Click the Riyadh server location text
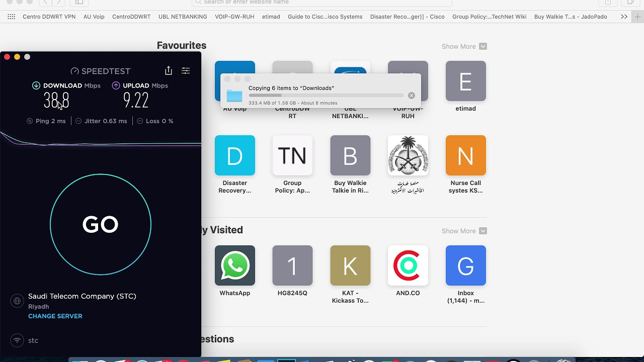Viewport: 644px width, 362px height. click(x=38, y=307)
